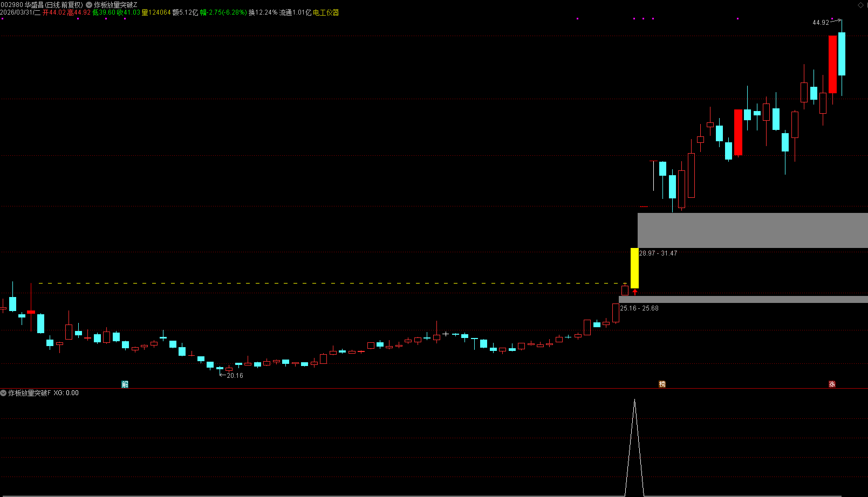Click the volume value 124064

[x=160, y=12]
